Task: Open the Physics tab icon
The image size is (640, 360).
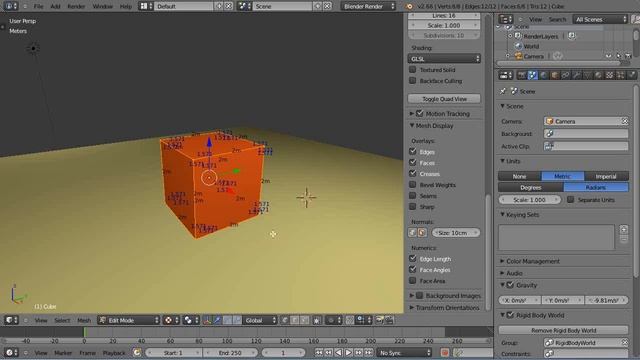Action: point(631,75)
